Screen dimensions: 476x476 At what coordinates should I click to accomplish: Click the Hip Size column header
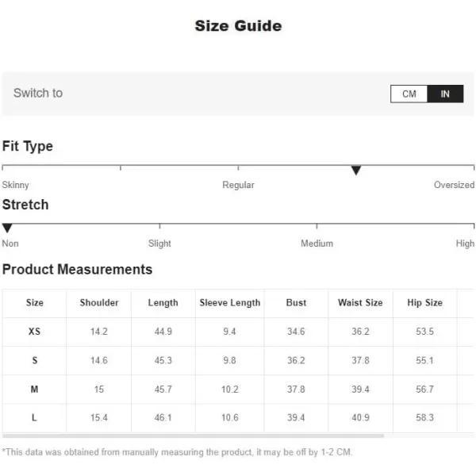click(424, 303)
